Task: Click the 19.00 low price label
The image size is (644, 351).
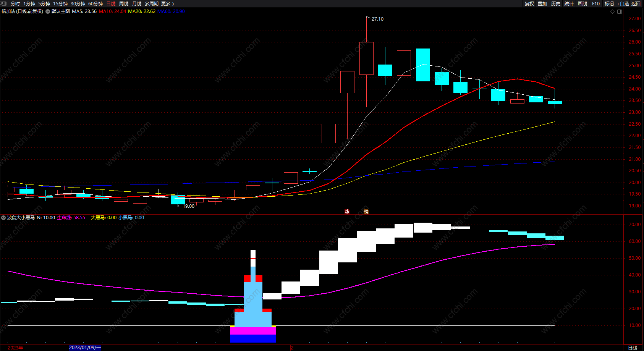Action: pos(188,206)
